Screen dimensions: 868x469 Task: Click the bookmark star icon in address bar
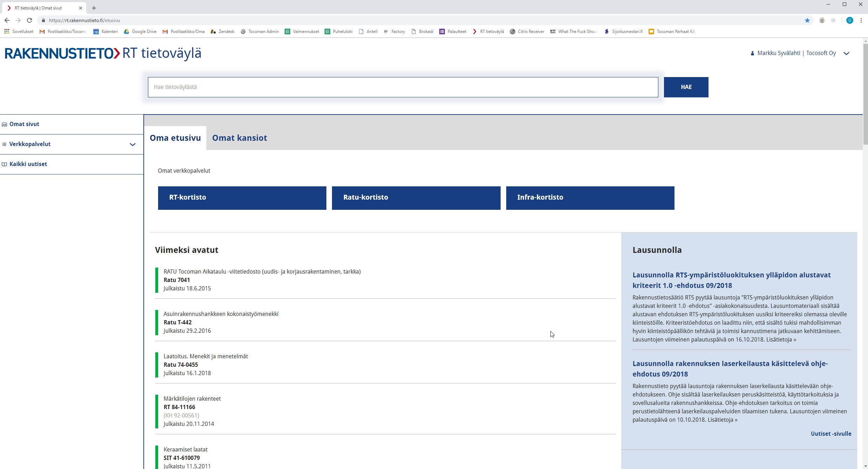(x=807, y=20)
